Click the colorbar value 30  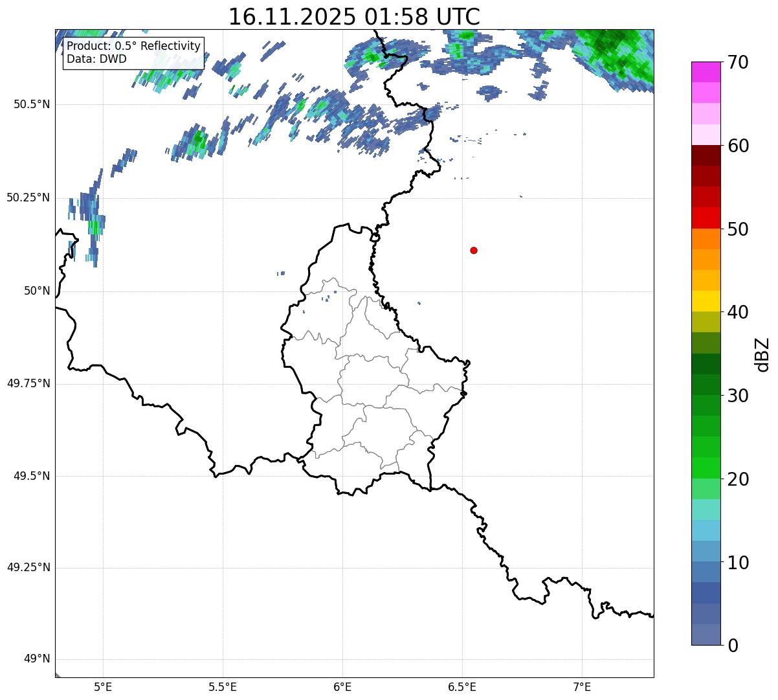(x=738, y=396)
